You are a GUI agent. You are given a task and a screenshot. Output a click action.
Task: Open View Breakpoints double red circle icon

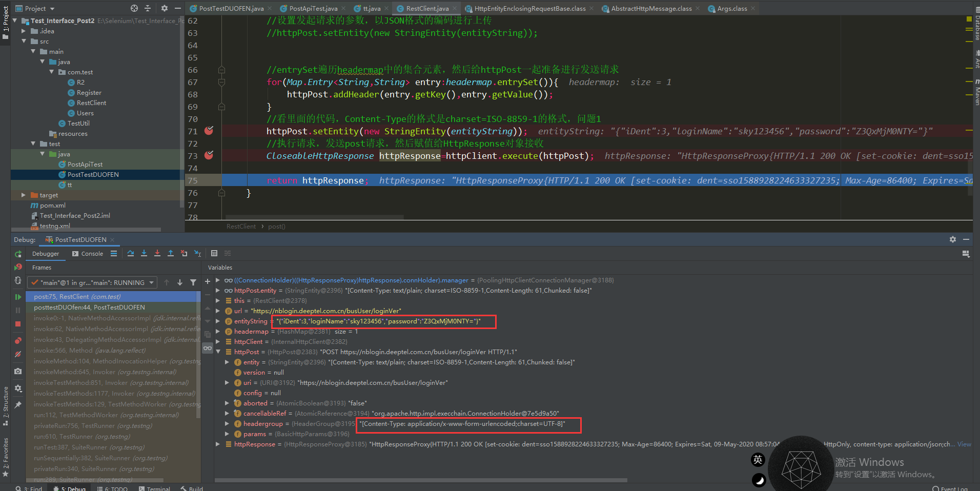18,340
